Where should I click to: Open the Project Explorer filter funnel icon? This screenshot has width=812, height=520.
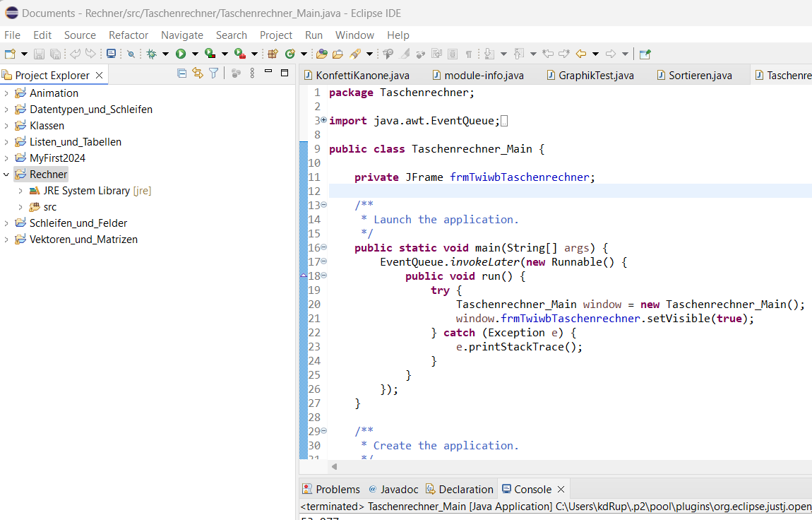(213, 73)
